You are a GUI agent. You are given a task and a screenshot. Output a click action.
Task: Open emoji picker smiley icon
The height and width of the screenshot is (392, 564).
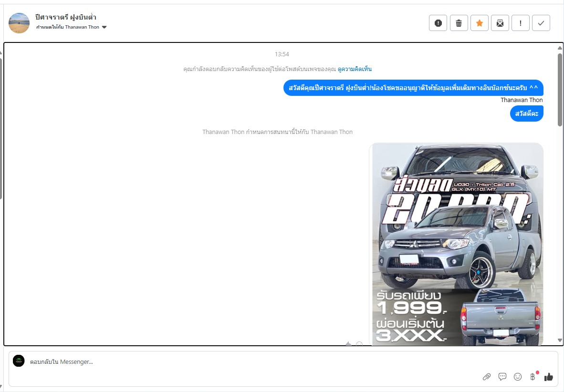click(x=518, y=377)
